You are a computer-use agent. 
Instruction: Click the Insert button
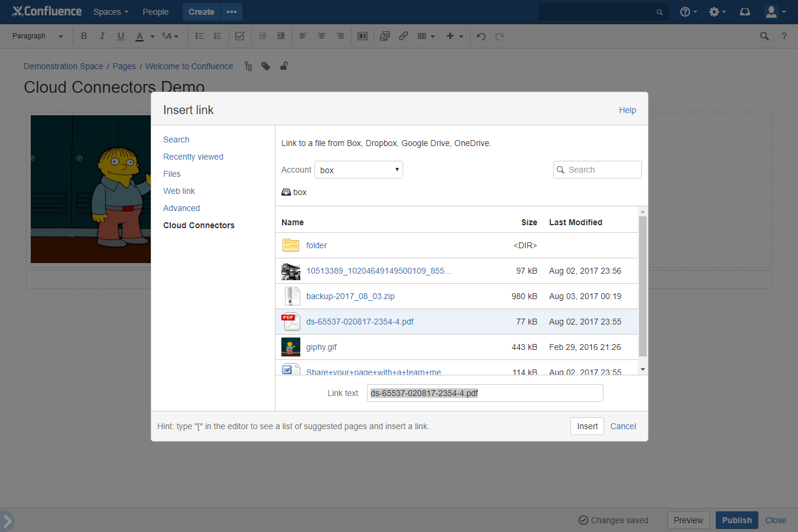click(587, 426)
